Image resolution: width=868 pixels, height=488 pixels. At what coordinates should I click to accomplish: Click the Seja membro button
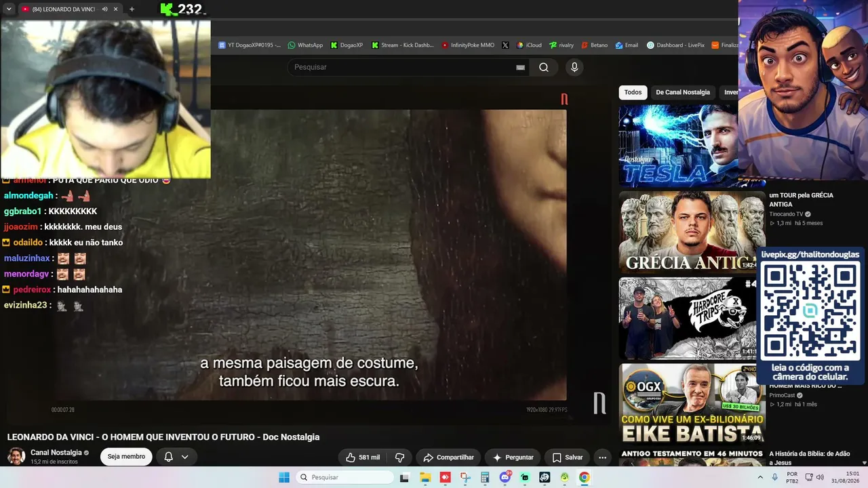tap(126, 457)
